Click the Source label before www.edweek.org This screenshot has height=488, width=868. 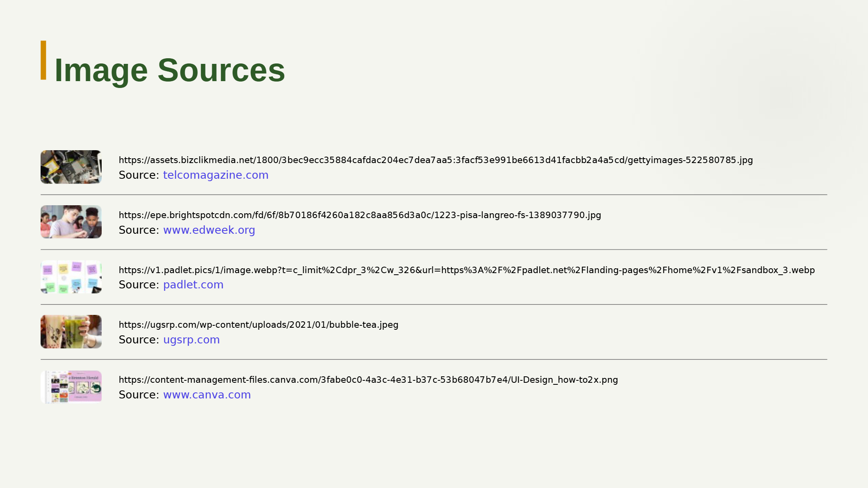click(x=139, y=230)
